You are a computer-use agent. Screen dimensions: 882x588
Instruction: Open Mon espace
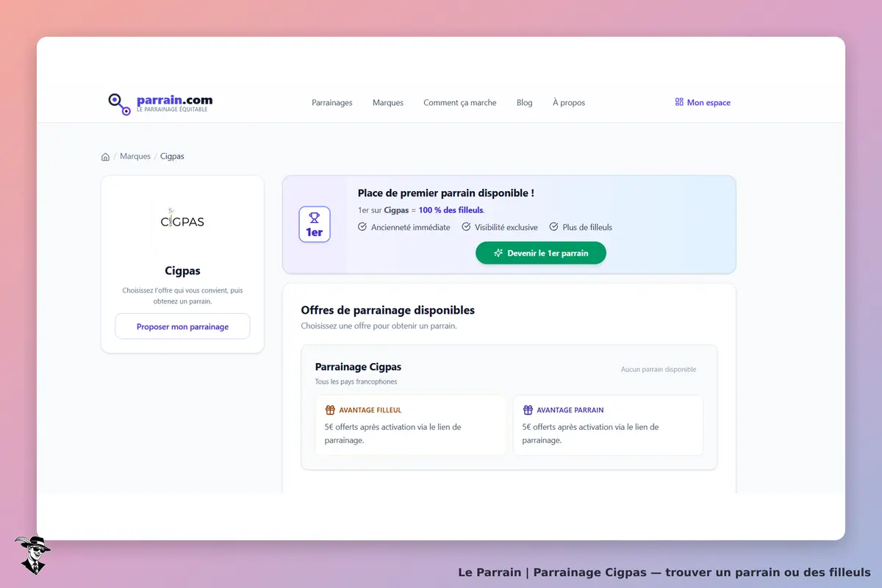(703, 103)
